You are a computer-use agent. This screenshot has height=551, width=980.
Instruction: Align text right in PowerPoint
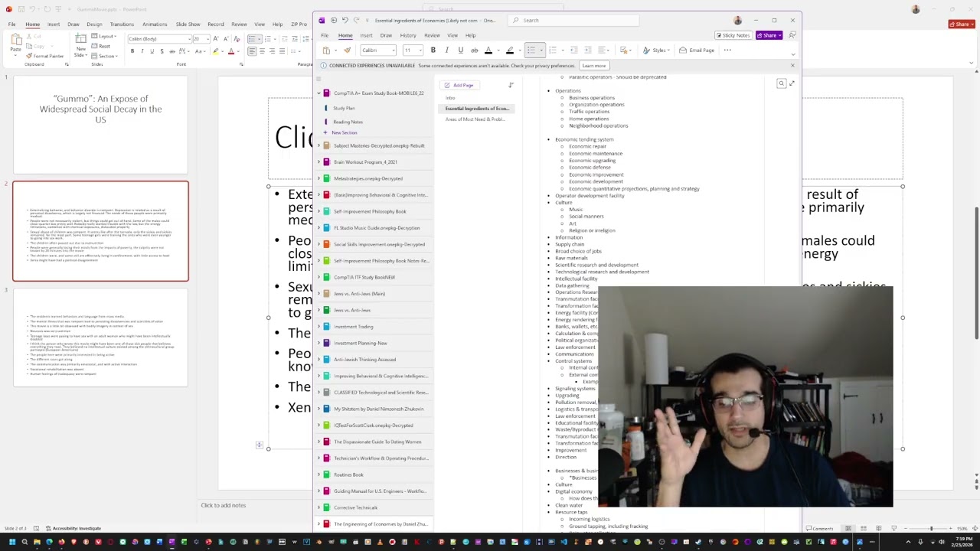coord(272,51)
